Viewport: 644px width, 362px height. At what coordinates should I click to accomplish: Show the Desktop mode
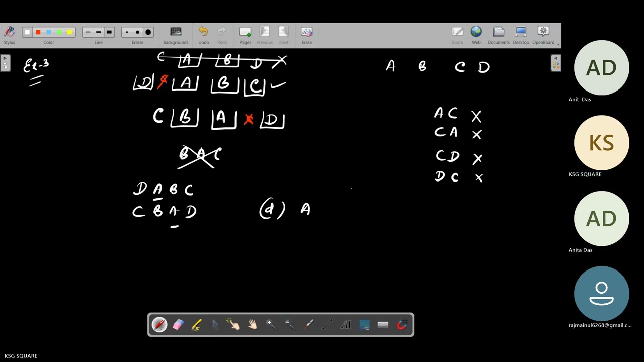coord(521,35)
